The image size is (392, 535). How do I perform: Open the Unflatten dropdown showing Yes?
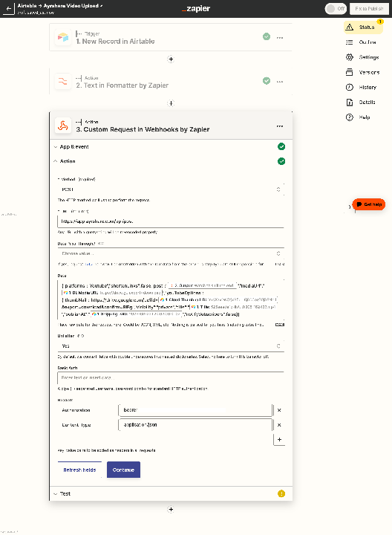coord(171,346)
